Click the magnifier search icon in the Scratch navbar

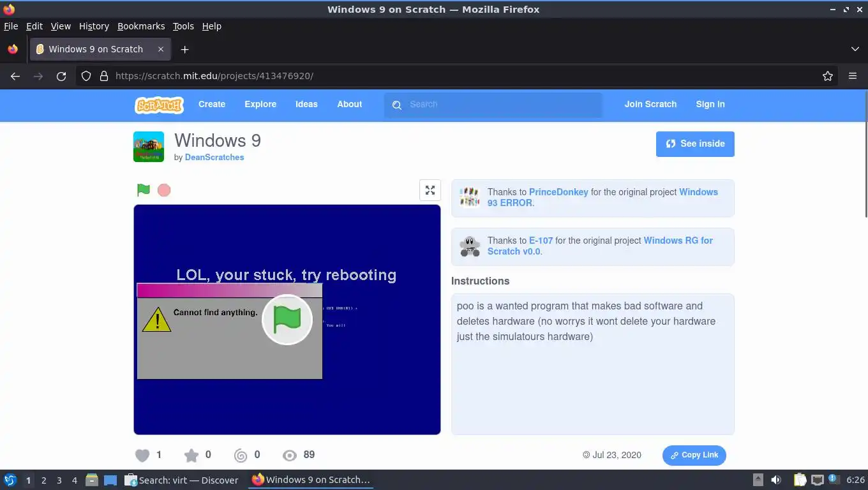tap(397, 105)
